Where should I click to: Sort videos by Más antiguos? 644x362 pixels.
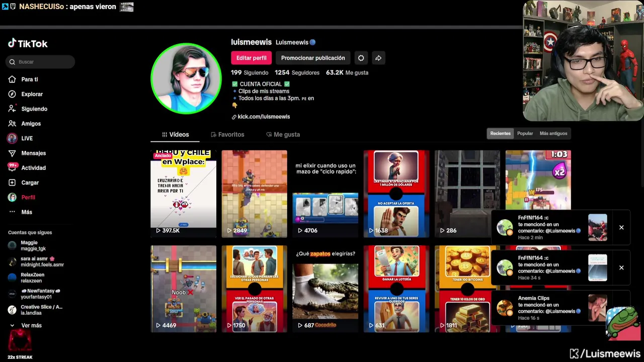pyautogui.click(x=553, y=133)
